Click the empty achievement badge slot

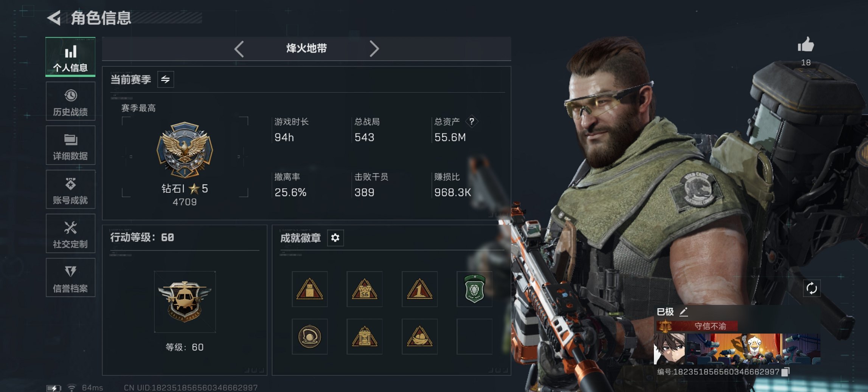click(474, 336)
